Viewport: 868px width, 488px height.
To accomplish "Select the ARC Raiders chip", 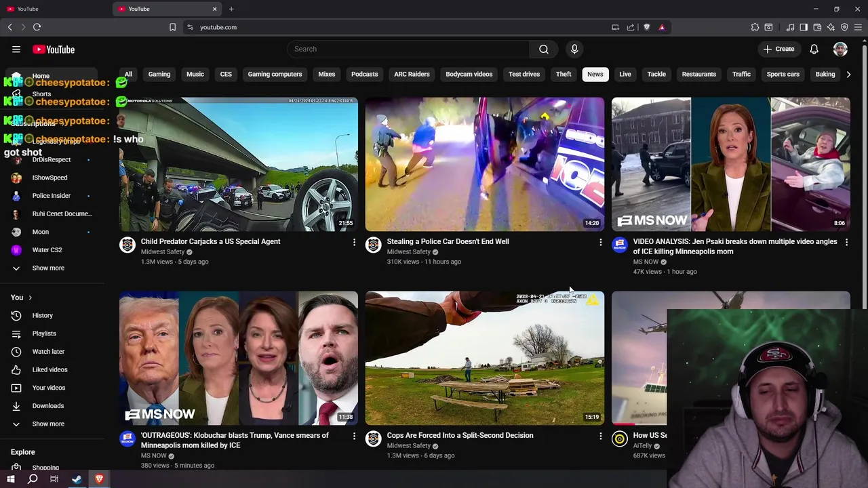I will pyautogui.click(x=412, y=74).
